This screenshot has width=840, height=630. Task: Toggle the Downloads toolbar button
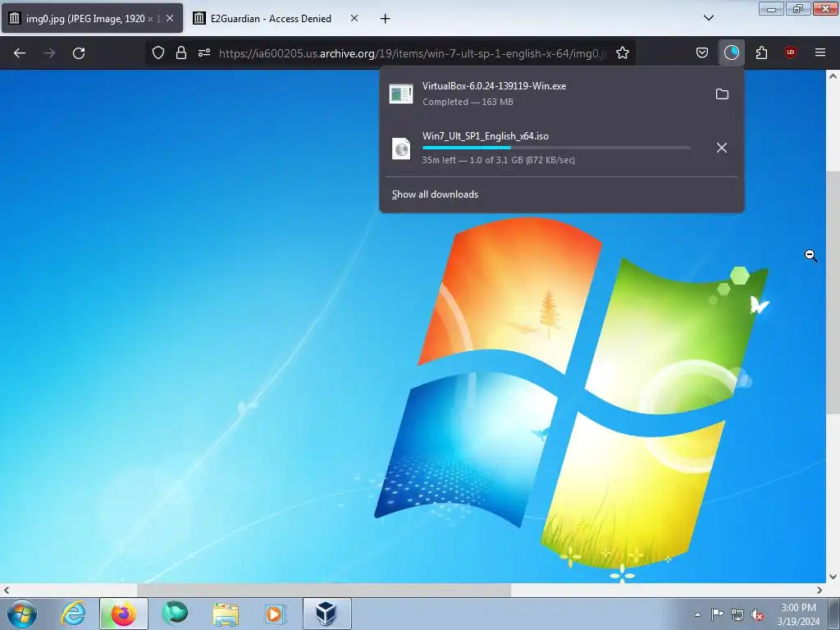click(731, 52)
